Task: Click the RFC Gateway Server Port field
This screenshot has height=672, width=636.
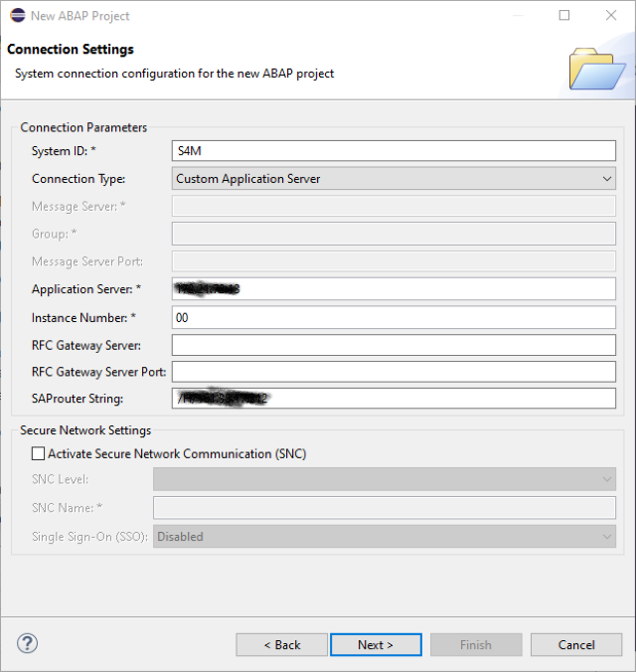Action: [x=394, y=372]
